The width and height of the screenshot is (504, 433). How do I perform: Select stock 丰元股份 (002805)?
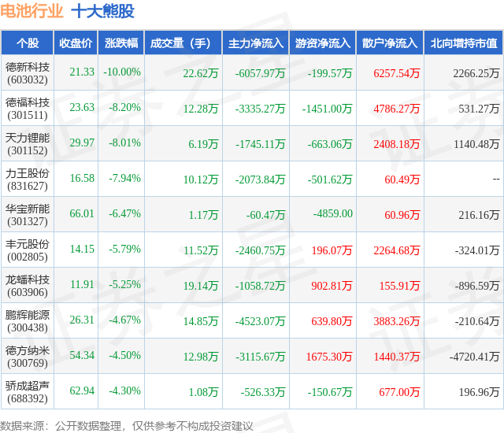[x=28, y=250]
